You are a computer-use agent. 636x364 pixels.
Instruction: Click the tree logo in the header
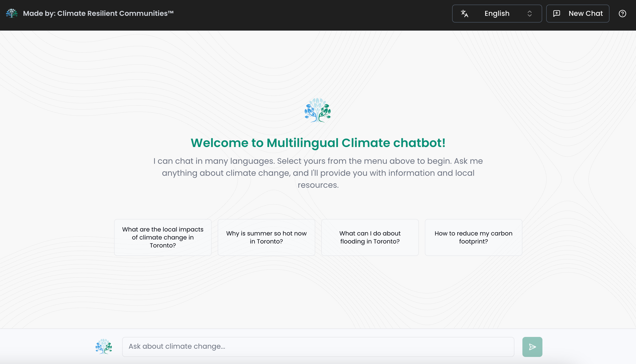point(12,13)
